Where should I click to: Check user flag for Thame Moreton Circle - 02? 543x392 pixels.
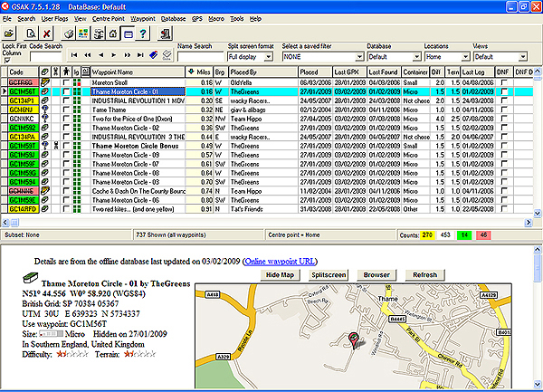66,128
